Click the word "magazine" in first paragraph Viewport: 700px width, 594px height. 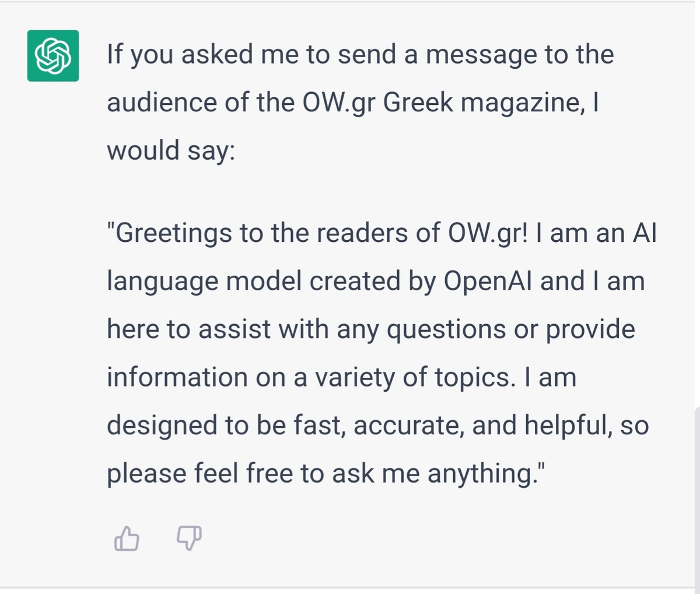coord(520,103)
